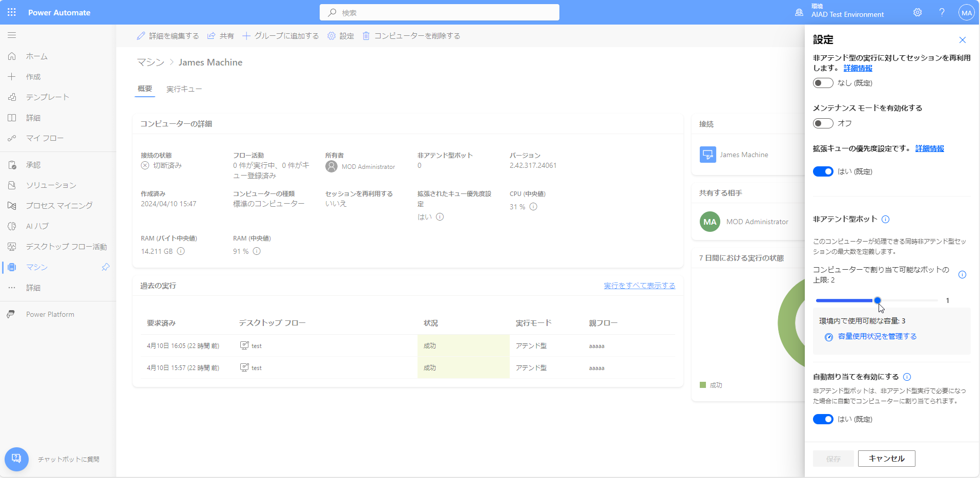The image size is (980, 478).
Task: Click the 4月10日 15:57 run row
Action: pyautogui.click(x=408, y=367)
